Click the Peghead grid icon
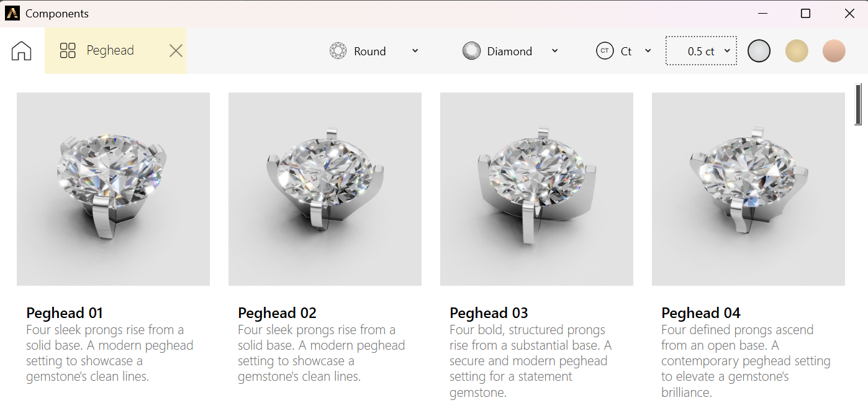 pyautogui.click(x=68, y=51)
